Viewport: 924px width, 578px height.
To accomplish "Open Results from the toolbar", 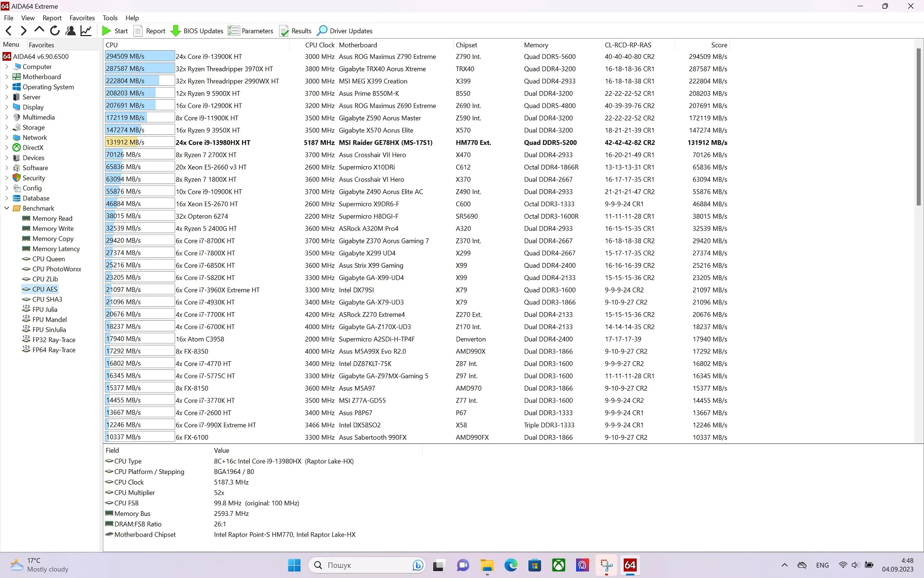I will (x=295, y=31).
